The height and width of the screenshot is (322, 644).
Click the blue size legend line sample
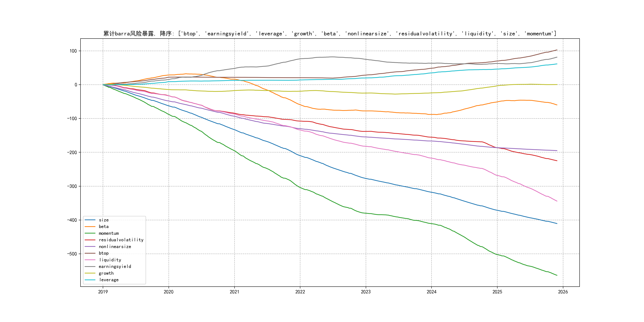(x=90, y=220)
